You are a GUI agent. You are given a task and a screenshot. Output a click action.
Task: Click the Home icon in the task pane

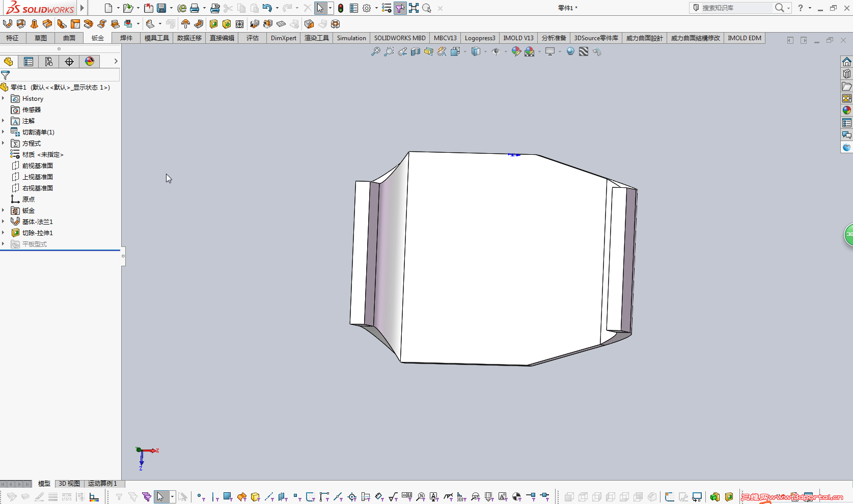click(x=847, y=62)
